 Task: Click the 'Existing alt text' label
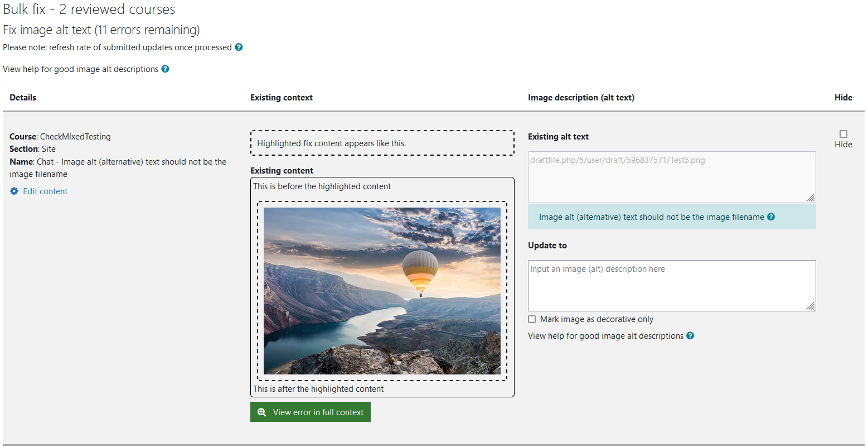click(x=558, y=137)
